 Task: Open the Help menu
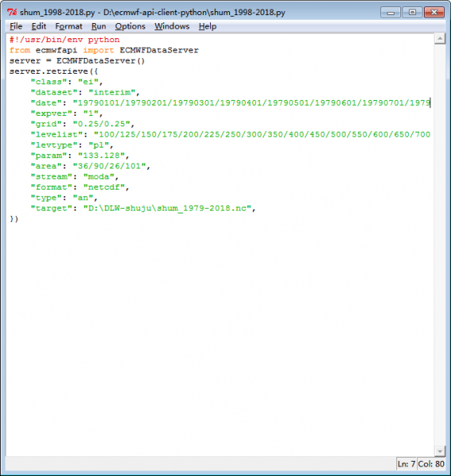pyautogui.click(x=208, y=26)
